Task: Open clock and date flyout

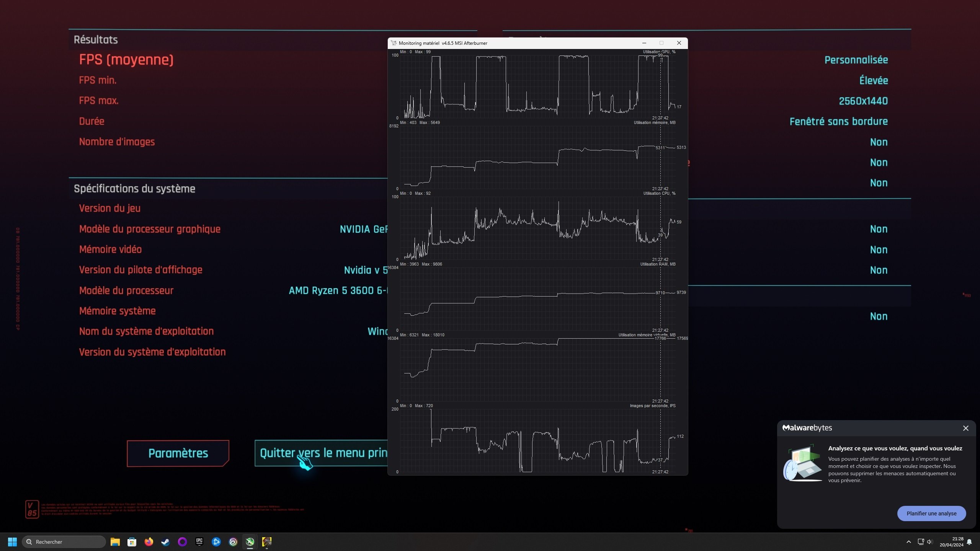Action: 951,542
